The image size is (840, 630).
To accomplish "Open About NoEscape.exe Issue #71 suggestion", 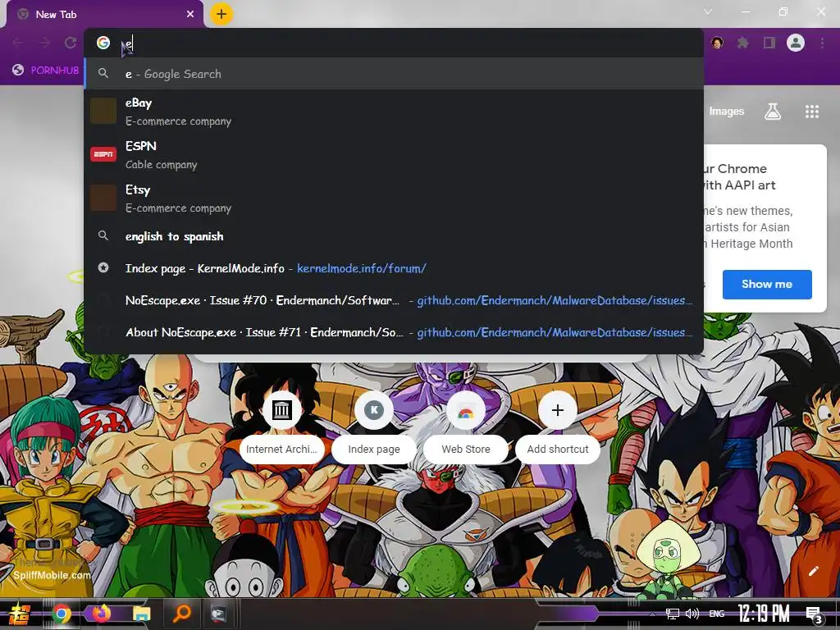I will (x=394, y=333).
